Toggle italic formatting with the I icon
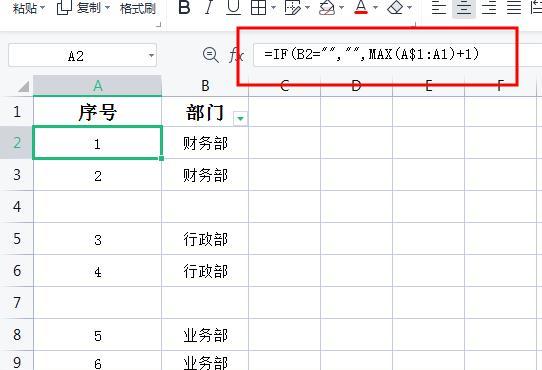Image resolution: width=542 pixels, height=370 pixels. 209,7
